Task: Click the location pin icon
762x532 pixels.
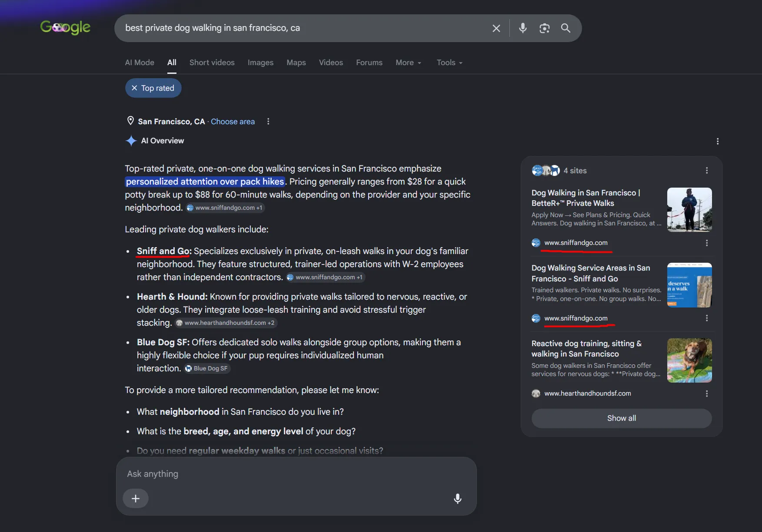Action: coord(130,121)
